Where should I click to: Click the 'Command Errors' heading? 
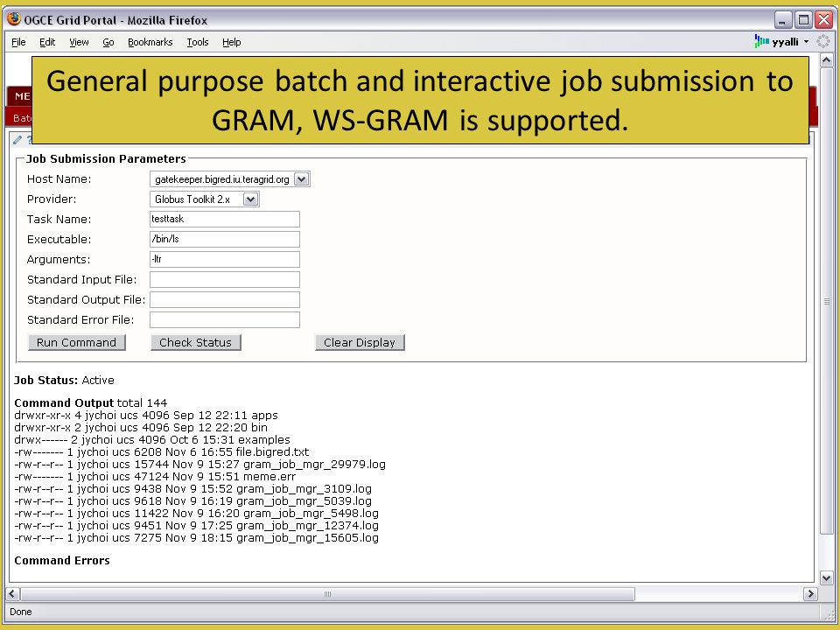click(x=62, y=560)
